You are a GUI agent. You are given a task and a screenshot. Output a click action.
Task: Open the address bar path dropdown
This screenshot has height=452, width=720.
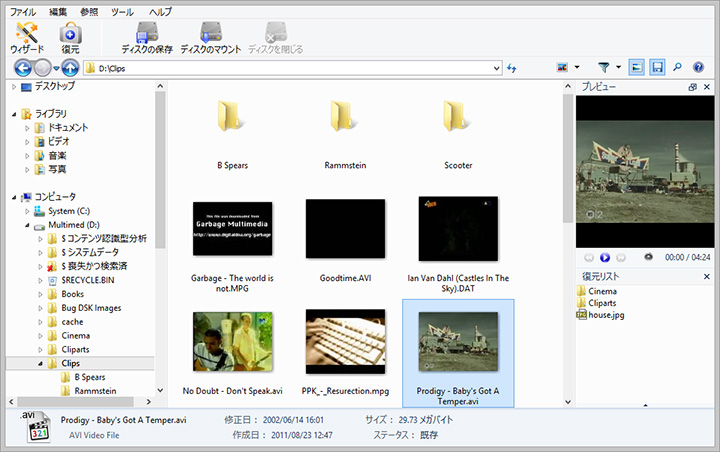[x=496, y=68]
